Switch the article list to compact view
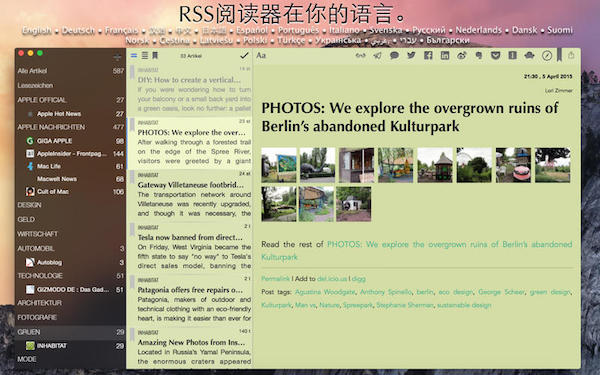The height and width of the screenshot is (375, 600). [145, 55]
